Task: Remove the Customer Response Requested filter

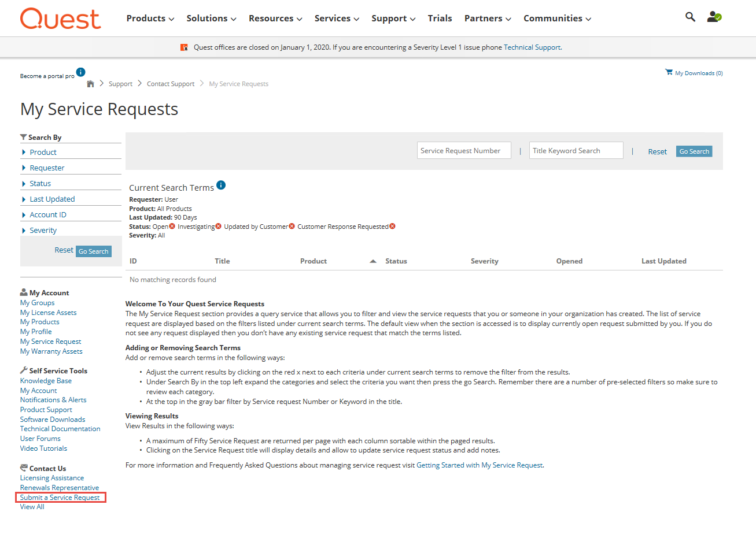Action: click(392, 226)
